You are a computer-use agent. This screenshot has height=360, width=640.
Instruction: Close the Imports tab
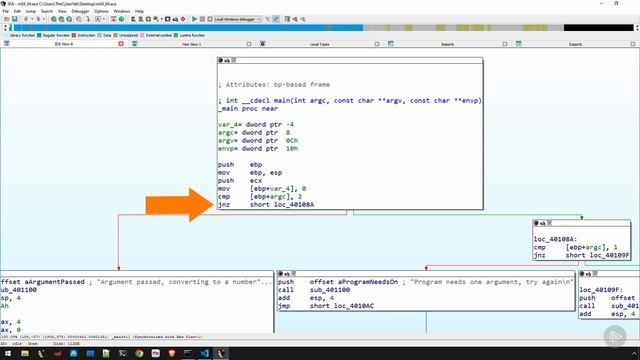pyautogui.click(x=505, y=44)
